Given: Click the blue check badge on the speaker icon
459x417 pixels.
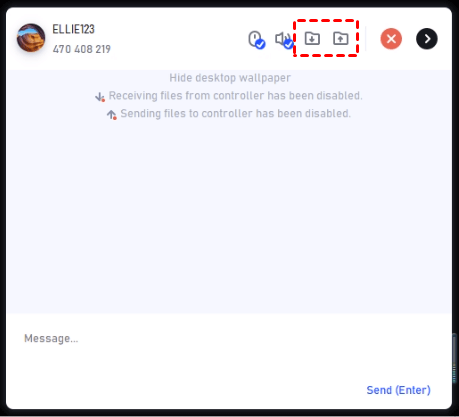Looking at the screenshot, I should [x=289, y=44].
